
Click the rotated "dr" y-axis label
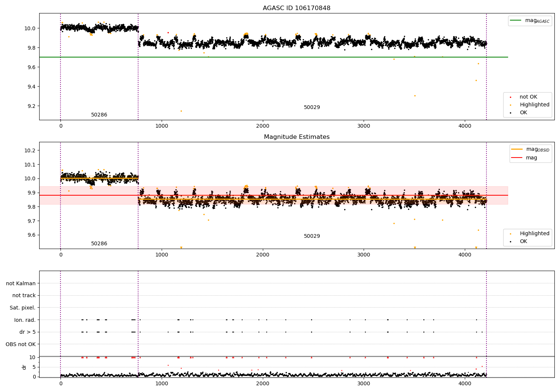tap(24, 367)
